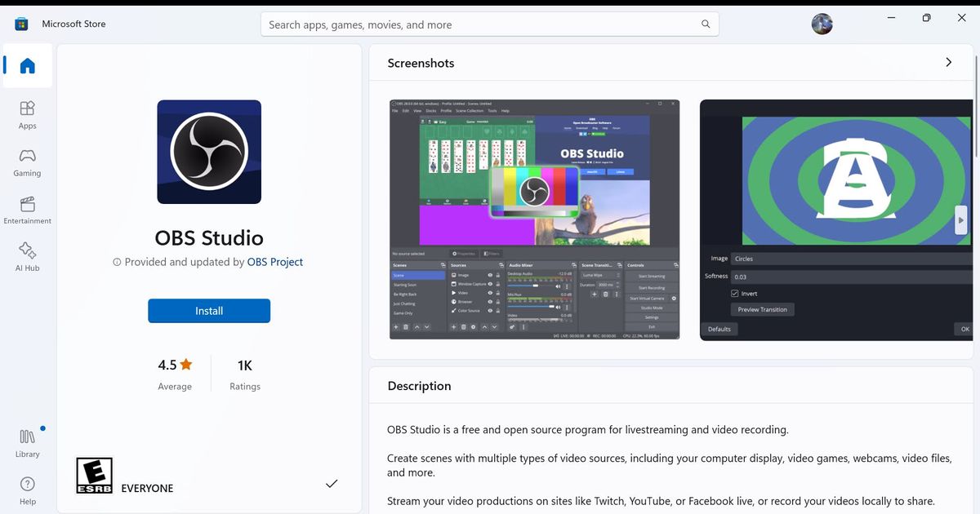This screenshot has height=514, width=980.
Task: Open the Home section in sidebar
Action: (x=28, y=66)
